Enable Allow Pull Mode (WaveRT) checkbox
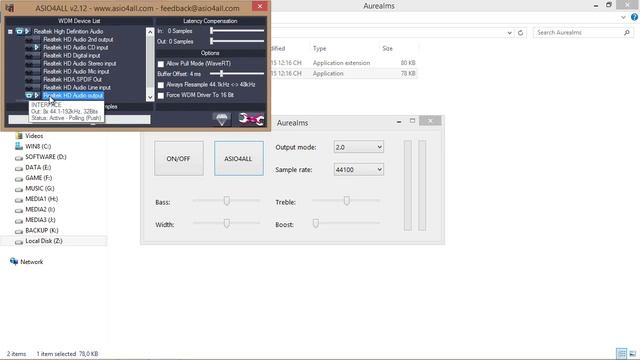This screenshot has width=640, height=360. [161, 64]
